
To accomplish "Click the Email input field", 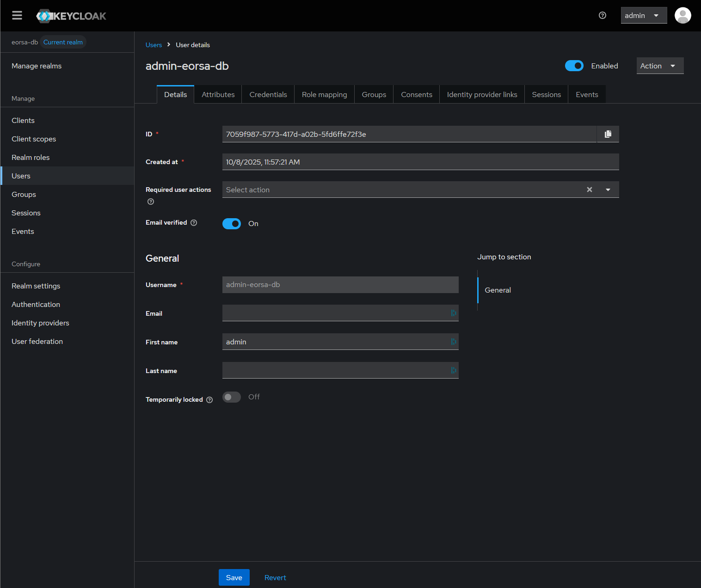I will tap(340, 313).
